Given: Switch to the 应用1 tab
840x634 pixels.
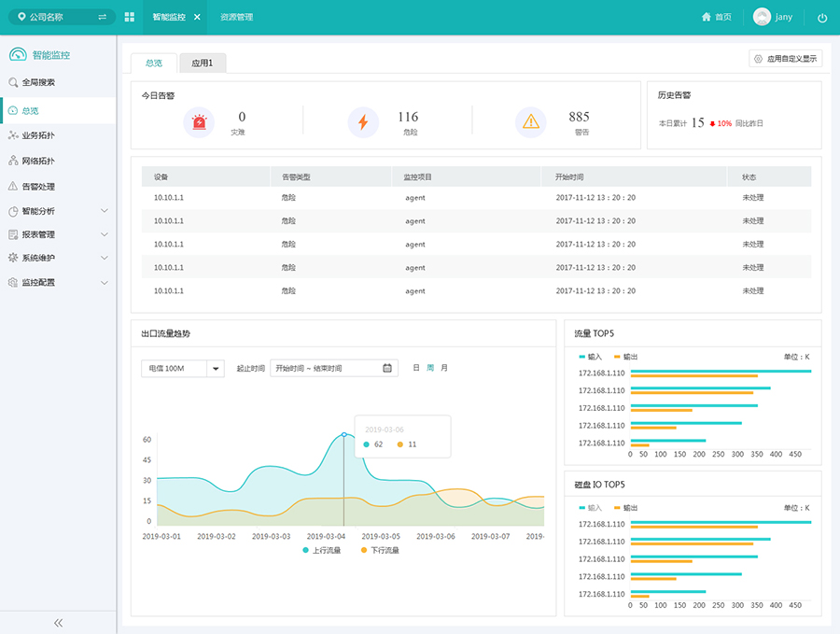Looking at the screenshot, I should (203, 63).
